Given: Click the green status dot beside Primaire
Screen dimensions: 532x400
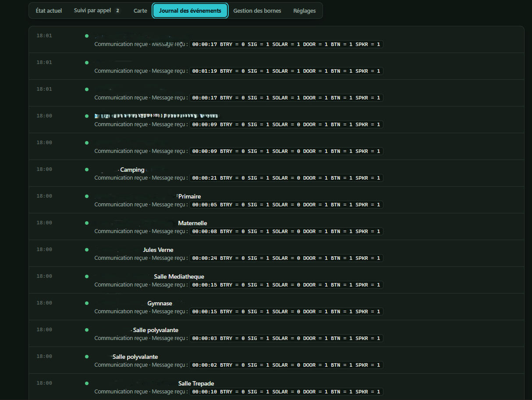Looking at the screenshot, I should click(87, 196).
